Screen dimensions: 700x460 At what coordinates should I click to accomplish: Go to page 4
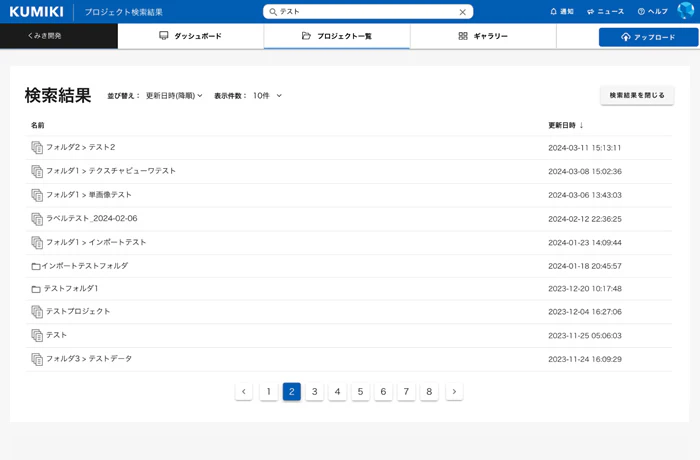click(x=338, y=392)
